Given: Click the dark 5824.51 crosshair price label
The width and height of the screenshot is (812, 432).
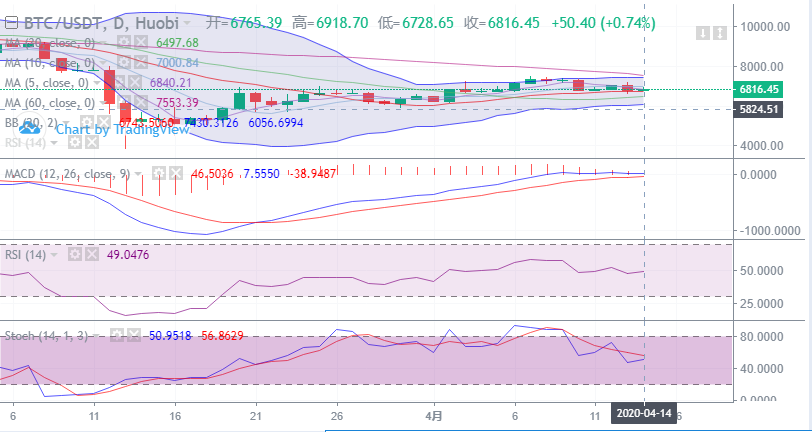Looking at the screenshot, I should click(758, 109).
